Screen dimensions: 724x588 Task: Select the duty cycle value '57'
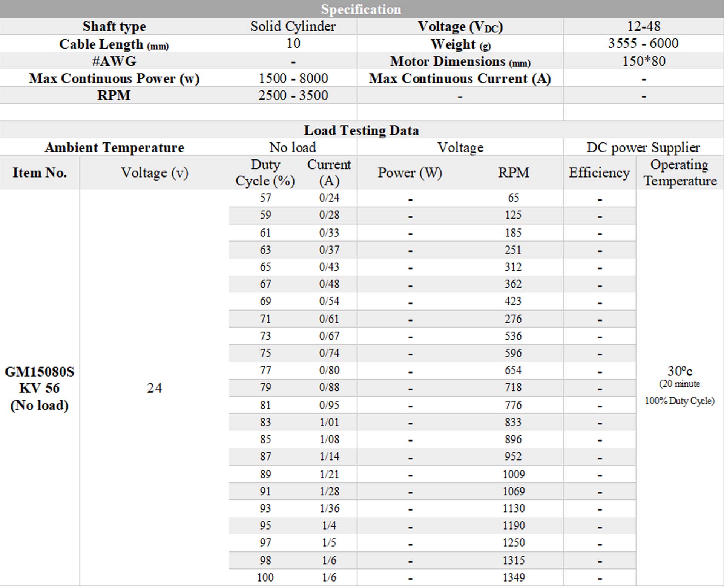coord(265,198)
